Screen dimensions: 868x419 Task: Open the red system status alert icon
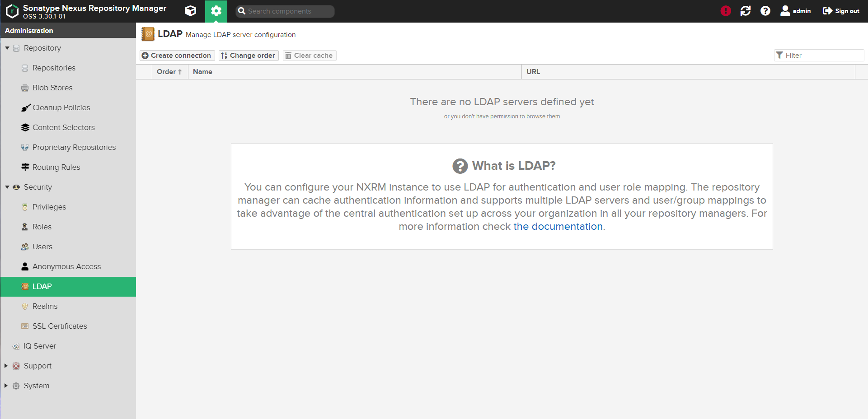pos(726,11)
